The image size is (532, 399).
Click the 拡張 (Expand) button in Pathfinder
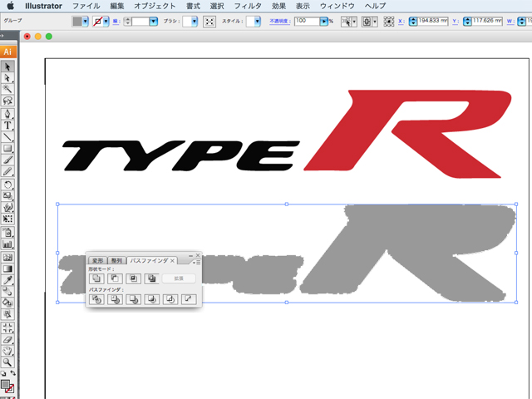click(179, 278)
